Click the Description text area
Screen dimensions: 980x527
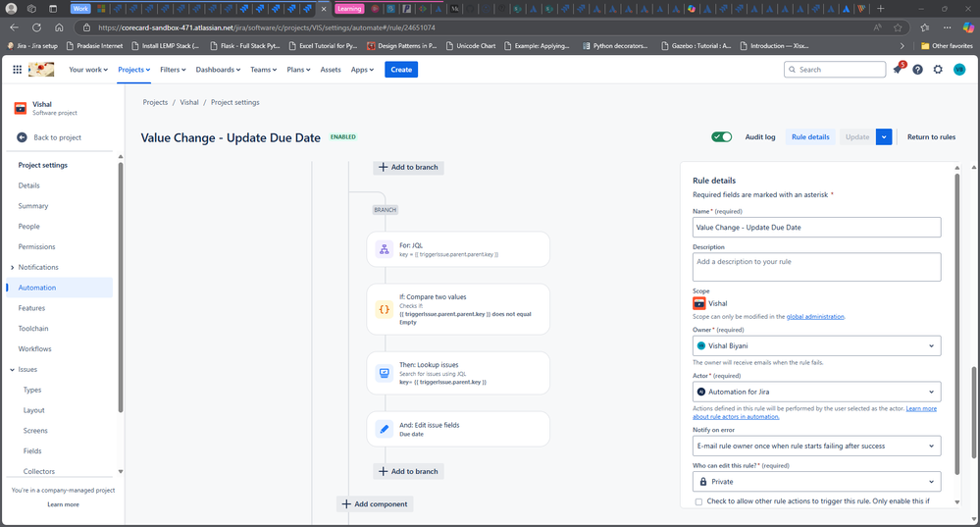click(816, 267)
